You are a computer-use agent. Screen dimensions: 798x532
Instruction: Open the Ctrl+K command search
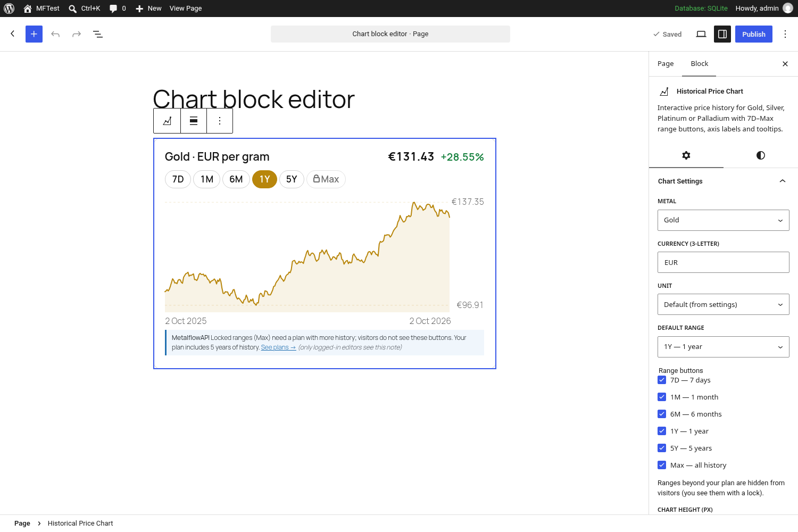click(84, 9)
